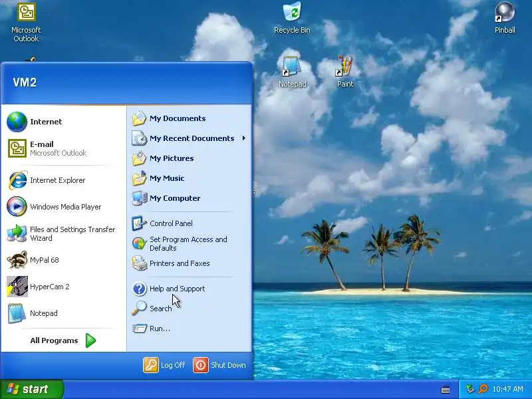Click the Notepad icon in Start menu
This screenshot has width=532, height=399.
point(17,313)
